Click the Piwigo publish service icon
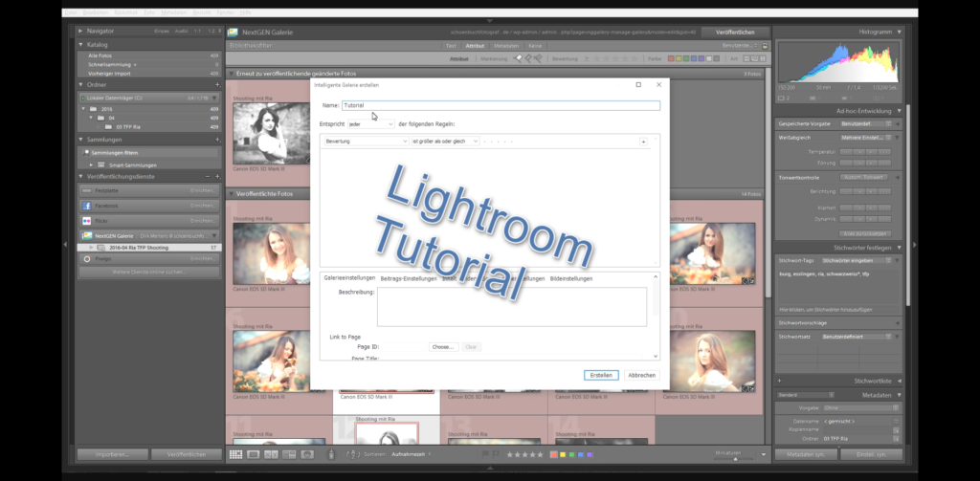 pos(87,258)
